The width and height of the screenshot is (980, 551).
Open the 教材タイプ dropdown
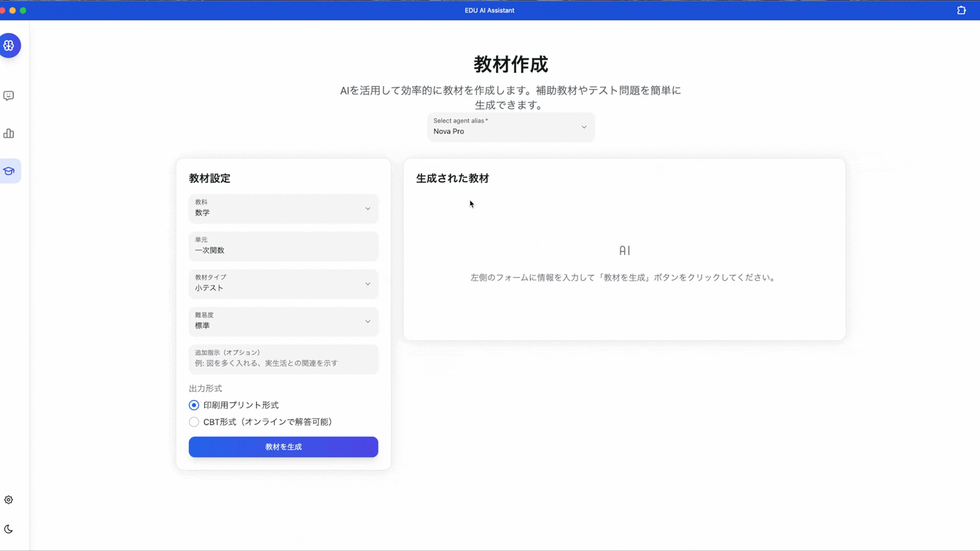point(284,284)
